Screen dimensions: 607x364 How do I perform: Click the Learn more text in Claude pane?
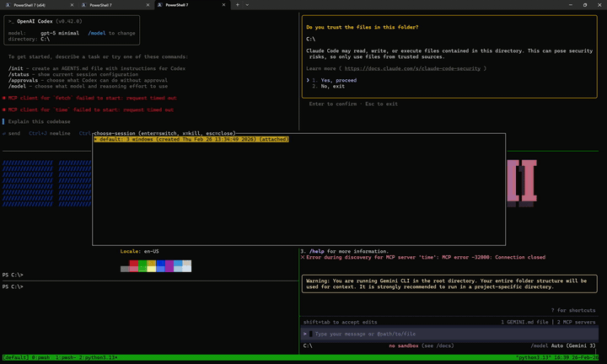[x=322, y=68]
